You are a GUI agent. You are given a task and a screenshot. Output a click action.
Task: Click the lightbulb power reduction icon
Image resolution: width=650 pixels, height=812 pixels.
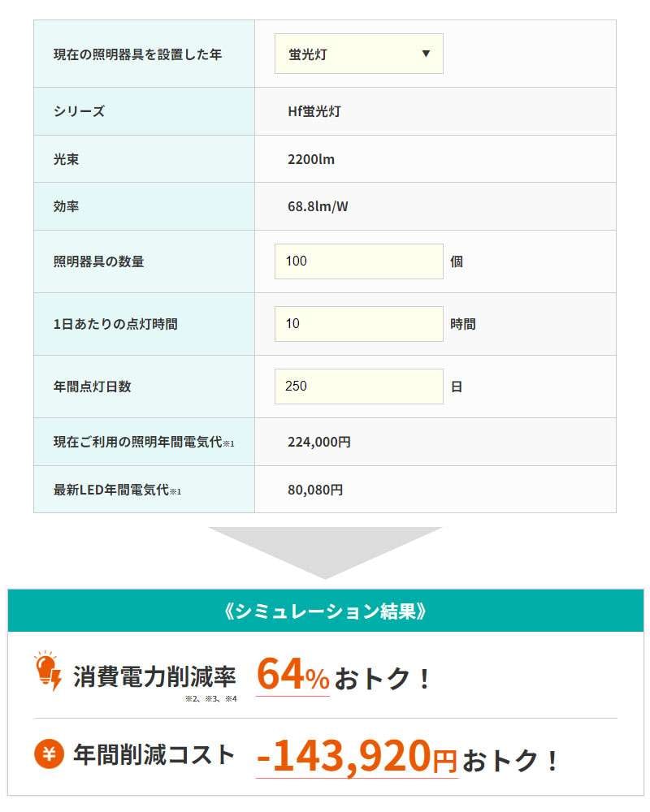(48, 671)
